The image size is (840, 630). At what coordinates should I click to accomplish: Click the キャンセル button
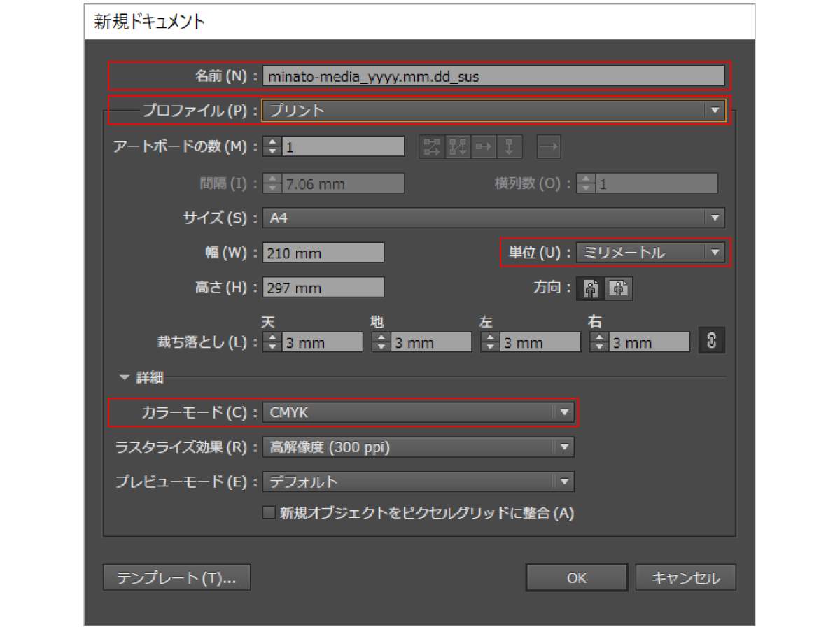(x=686, y=578)
